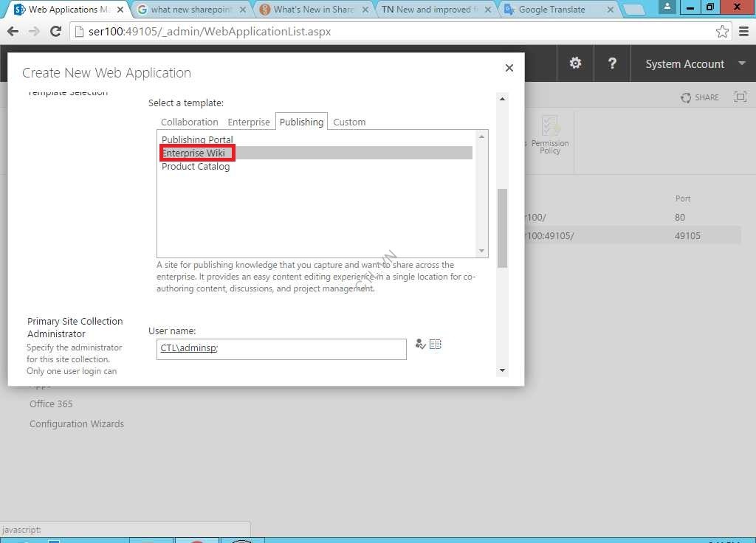
Task: Reload the page with the refresh button
Action: tap(55, 32)
